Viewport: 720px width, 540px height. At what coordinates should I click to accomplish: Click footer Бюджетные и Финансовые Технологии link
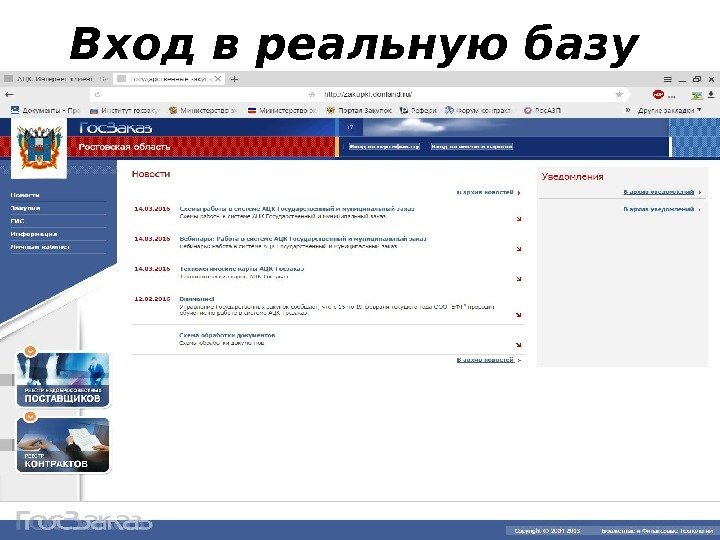(x=657, y=530)
